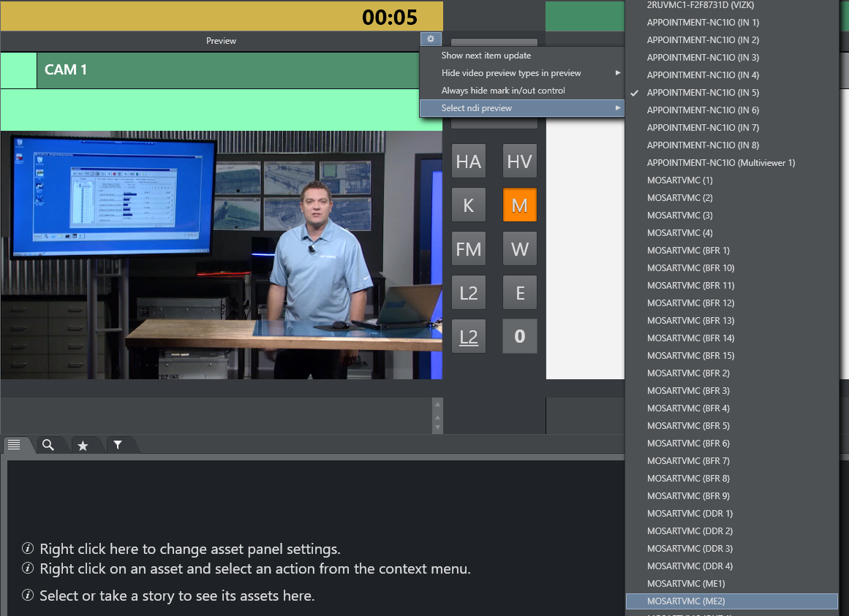This screenshot has width=849, height=616.
Task: Select checked APPOINTMENT-NC1IO (IN 5) source
Action: (703, 93)
